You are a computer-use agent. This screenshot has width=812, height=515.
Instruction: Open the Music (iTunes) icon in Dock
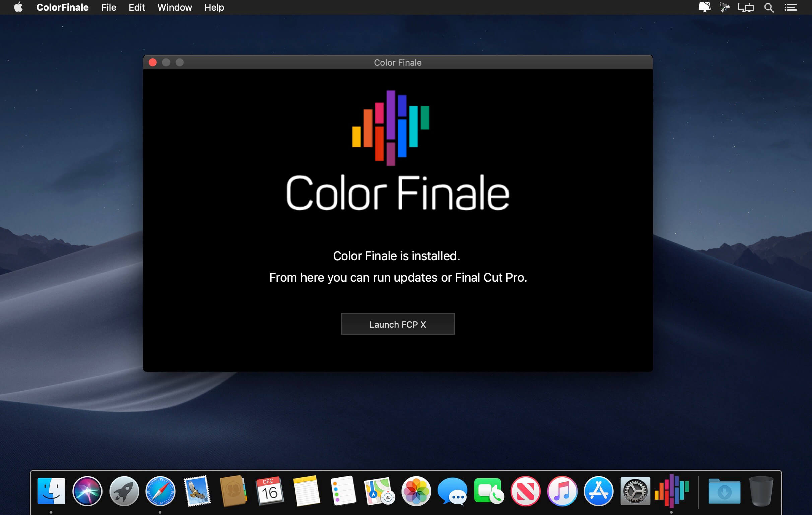[x=562, y=491]
